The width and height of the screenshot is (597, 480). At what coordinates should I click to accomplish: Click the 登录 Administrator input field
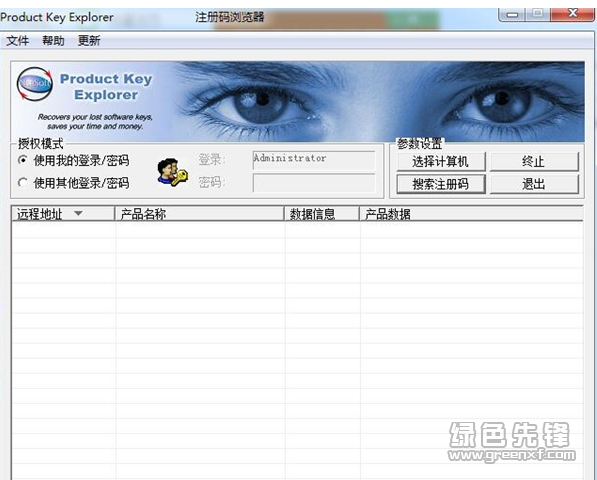[x=314, y=160]
